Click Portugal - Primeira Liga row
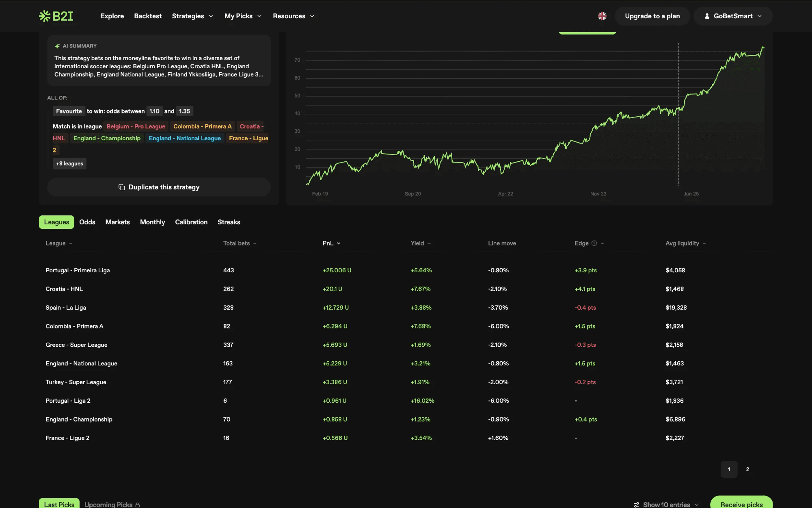 tap(406, 270)
